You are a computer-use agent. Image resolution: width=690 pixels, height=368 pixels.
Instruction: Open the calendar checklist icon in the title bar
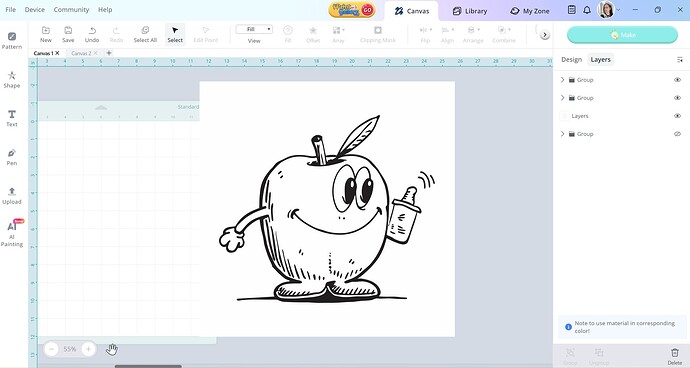(572, 10)
